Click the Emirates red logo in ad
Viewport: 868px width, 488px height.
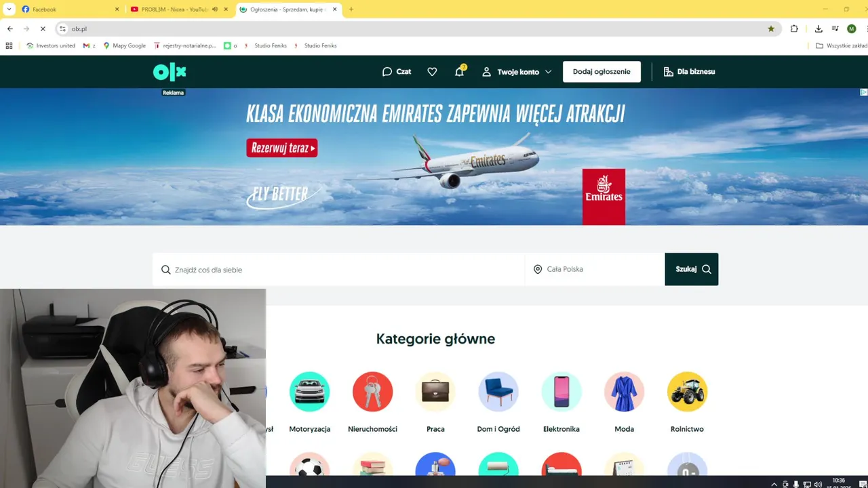coord(604,197)
